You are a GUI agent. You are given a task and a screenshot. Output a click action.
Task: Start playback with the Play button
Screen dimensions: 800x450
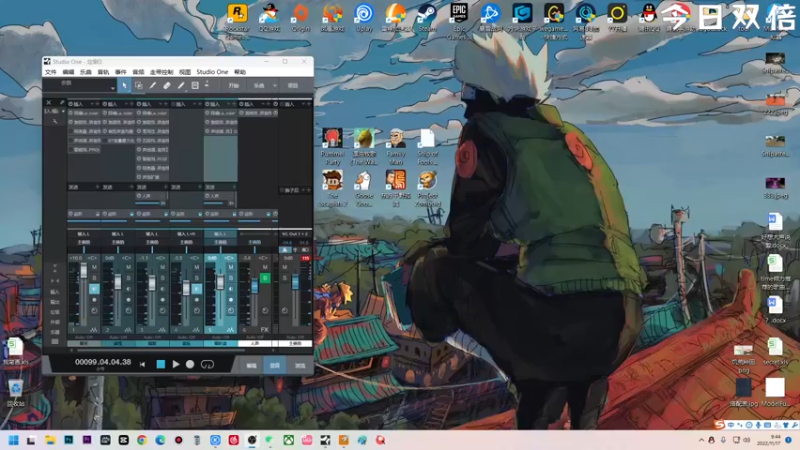pos(176,364)
